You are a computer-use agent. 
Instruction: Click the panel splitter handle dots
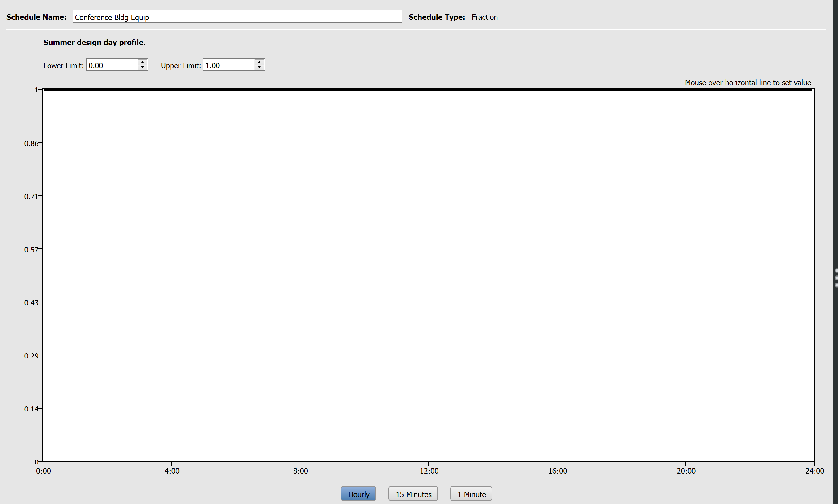tap(836, 278)
